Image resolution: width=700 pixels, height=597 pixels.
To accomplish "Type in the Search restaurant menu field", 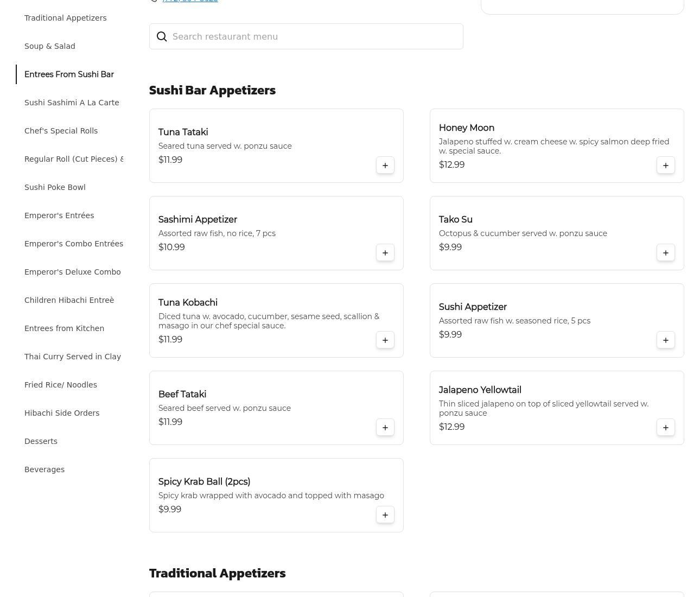I will pos(315,36).
